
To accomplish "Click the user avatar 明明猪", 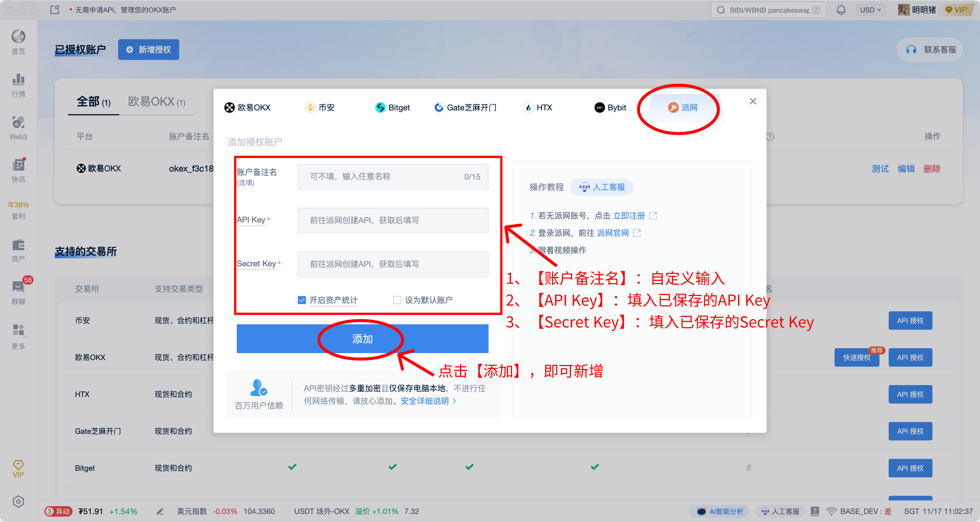I will pyautogui.click(x=904, y=10).
